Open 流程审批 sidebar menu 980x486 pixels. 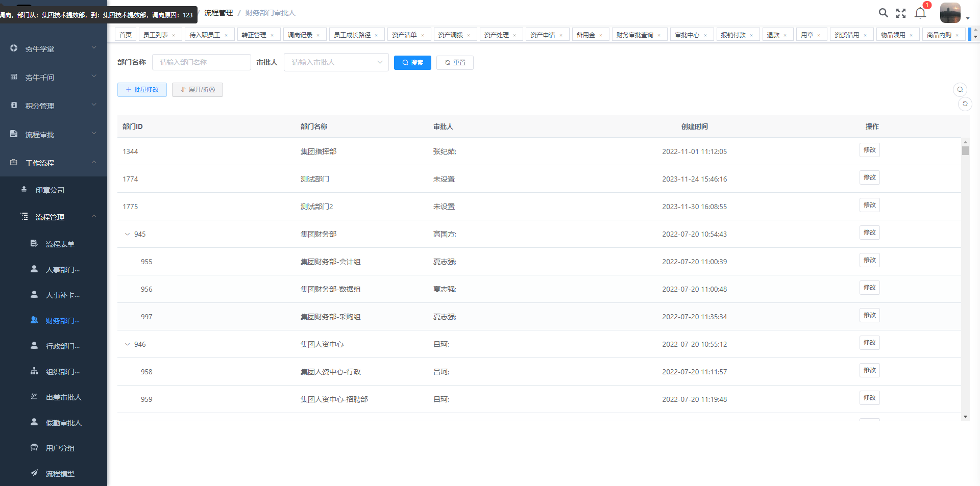(54, 134)
